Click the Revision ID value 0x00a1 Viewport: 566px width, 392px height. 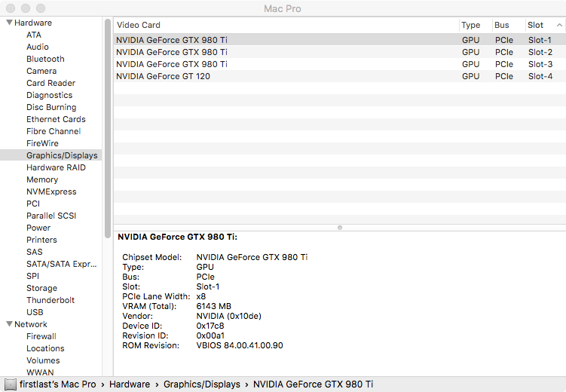coord(210,335)
